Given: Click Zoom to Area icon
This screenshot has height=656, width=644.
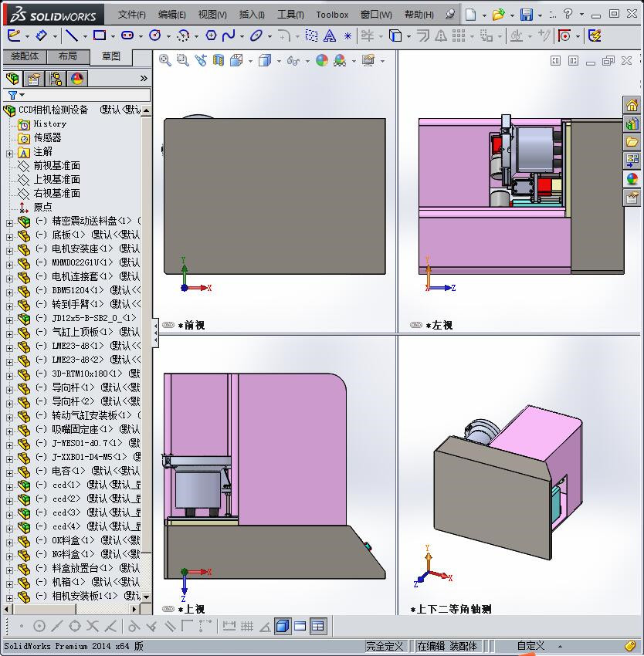Looking at the screenshot, I should point(182,61).
